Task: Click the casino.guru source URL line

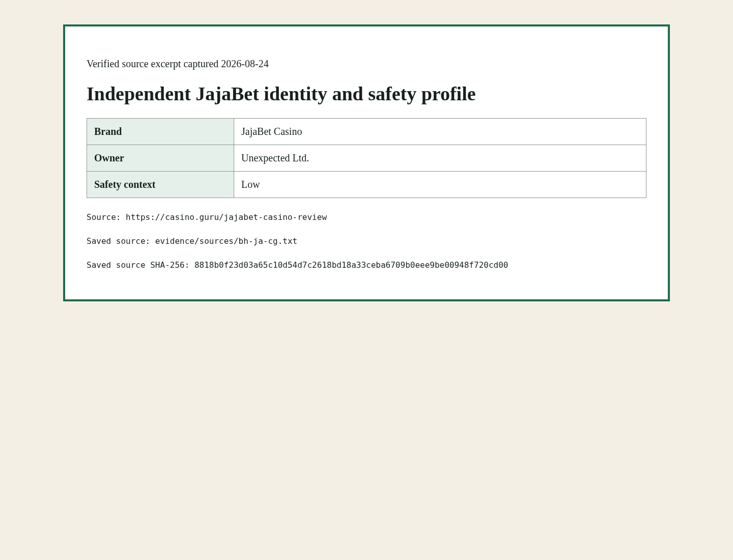Action: pyautogui.click(x=207, y=217)
